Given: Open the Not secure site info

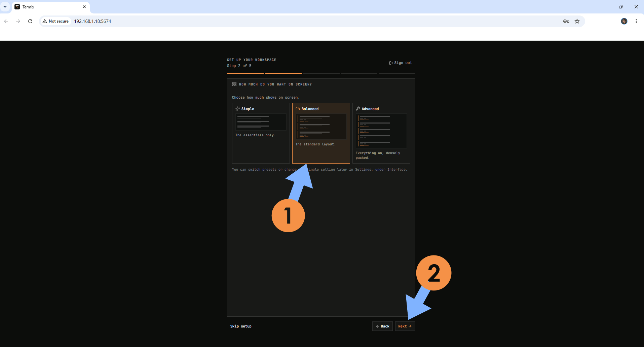Looking at the screenshot, I should coord(56,21).
